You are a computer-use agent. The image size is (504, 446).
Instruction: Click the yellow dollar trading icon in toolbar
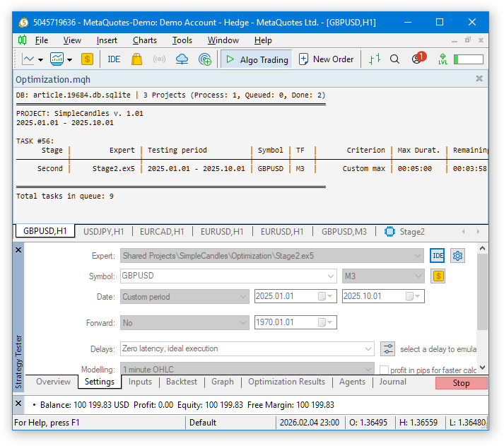click(87, 59)
